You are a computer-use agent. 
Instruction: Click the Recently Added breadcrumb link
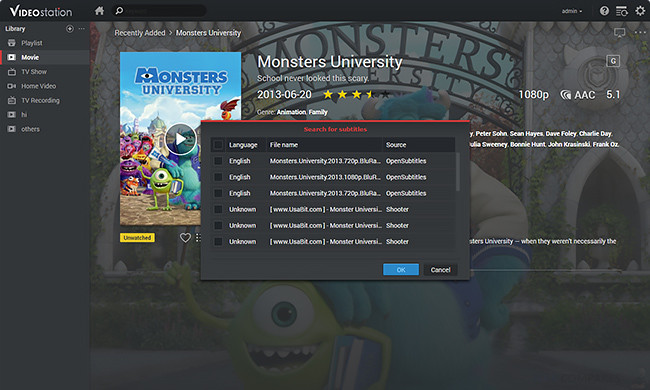140,33
